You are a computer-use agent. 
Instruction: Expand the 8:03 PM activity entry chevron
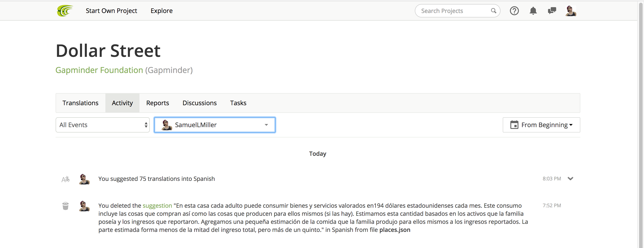(570, 179)
